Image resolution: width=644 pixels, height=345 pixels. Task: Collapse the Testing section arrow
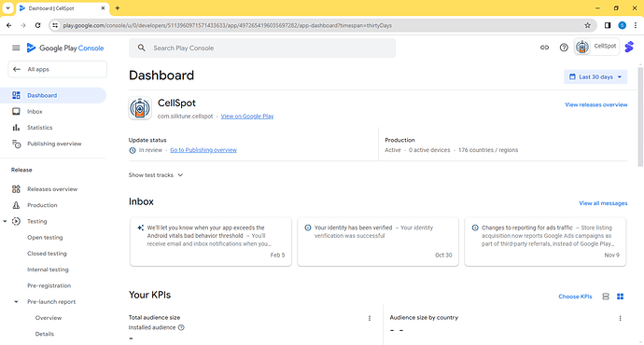point(5,222)
